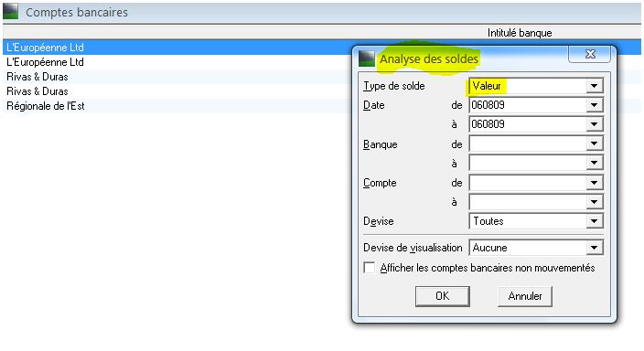
Task: Select the highlighted L'Européenne Ltd row
Action: coord(177,48)
